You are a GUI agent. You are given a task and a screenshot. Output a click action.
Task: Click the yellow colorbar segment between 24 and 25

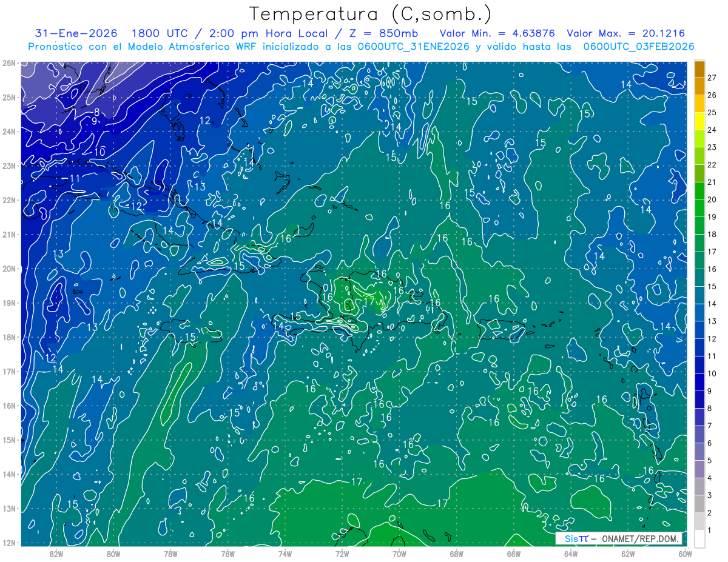(700, 121)
